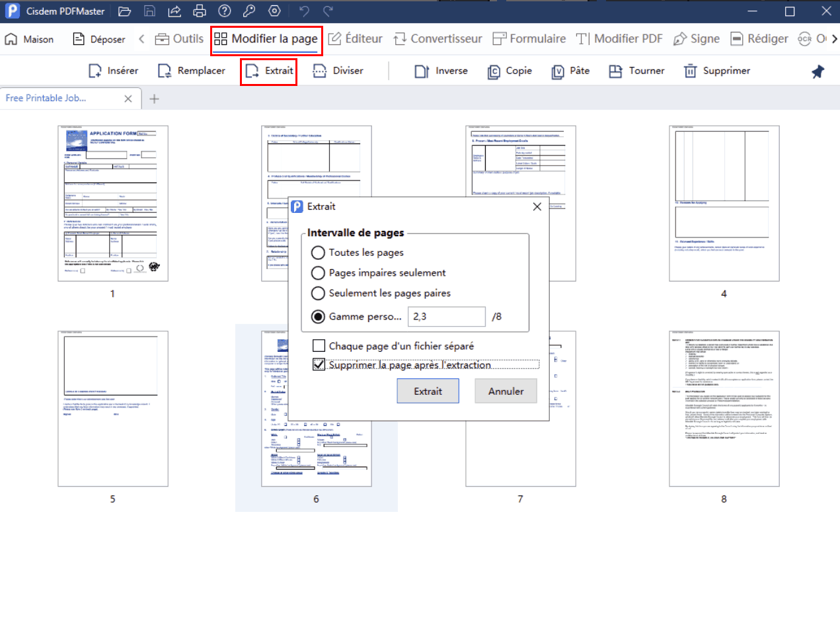Close the Free Printable Job document tab
This screenshot has width=840, height=619.
coord(128,99)
